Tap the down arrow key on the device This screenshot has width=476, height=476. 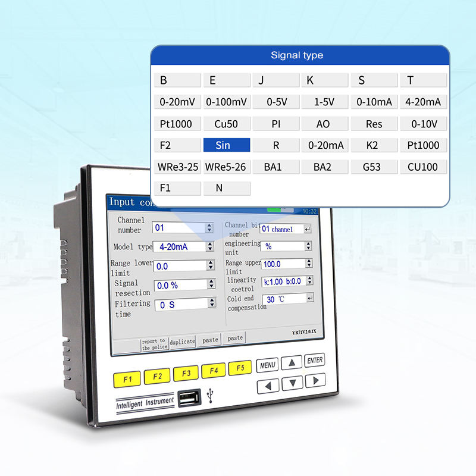point(292,383)
